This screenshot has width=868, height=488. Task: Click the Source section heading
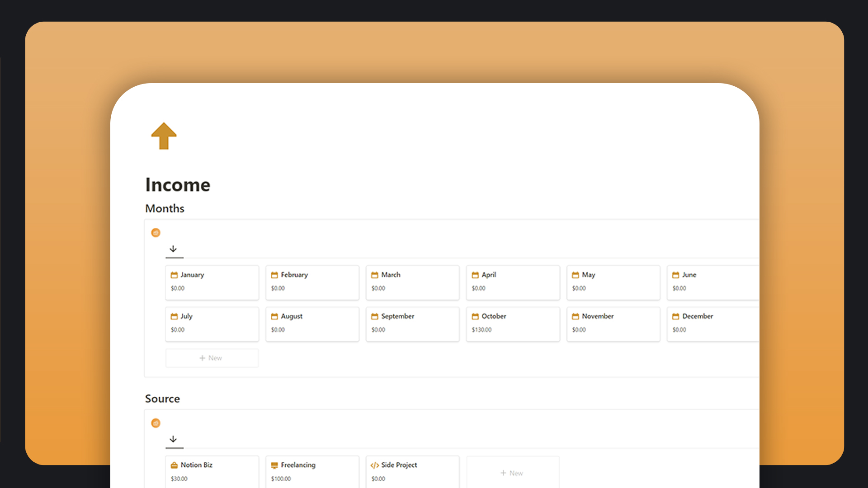[x=162, y=399]
